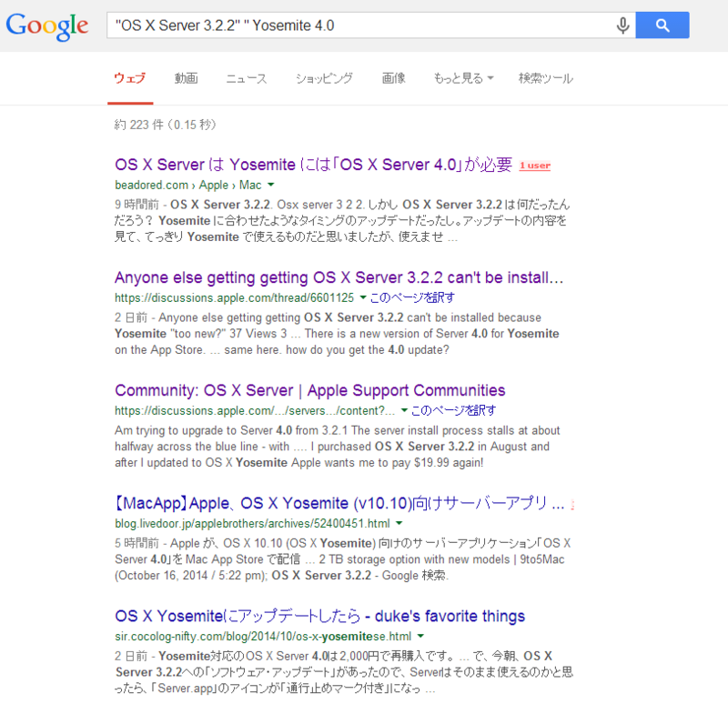
Task: Open dropdown arrow beside discussions.apple.com/.../servers URL
Action: (x=404, y=410)
